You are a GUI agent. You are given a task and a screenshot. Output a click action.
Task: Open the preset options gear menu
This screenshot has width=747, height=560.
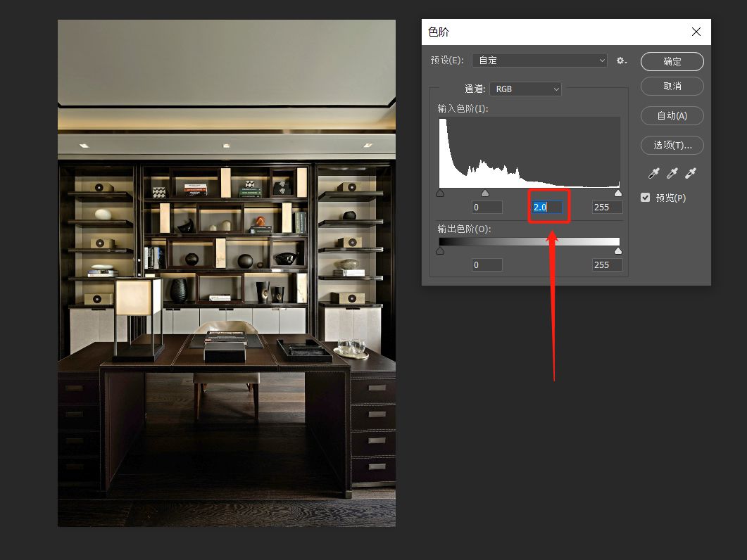coord(622,61)
